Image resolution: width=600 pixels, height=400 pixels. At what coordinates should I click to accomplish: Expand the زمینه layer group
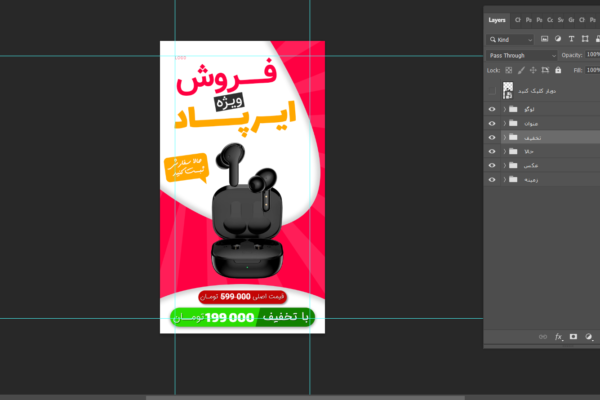point(502,179)
